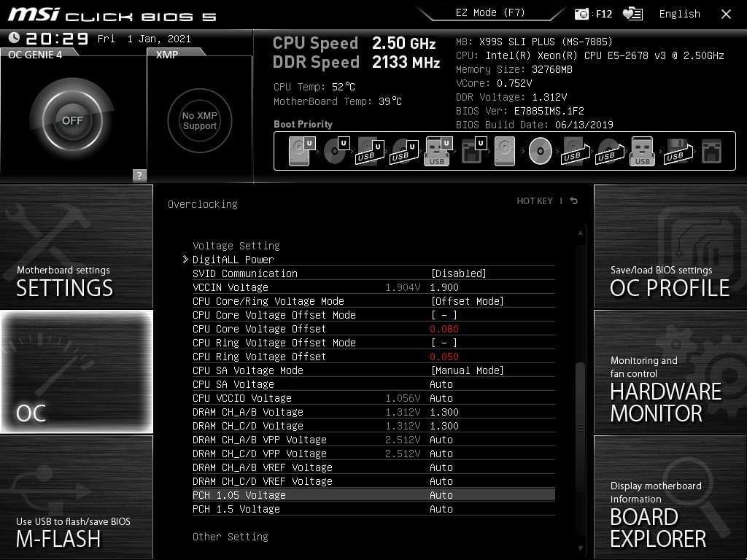Select the legacy USB key boot icon

pos(642,151)
